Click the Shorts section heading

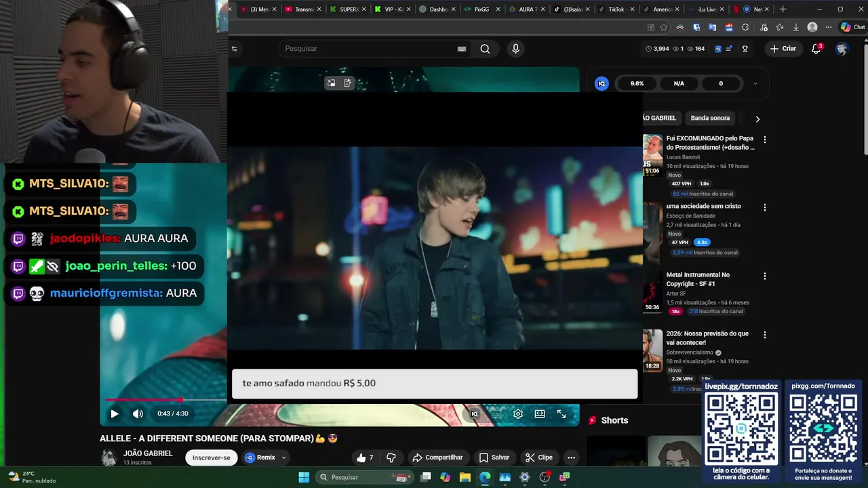[614, 420]
